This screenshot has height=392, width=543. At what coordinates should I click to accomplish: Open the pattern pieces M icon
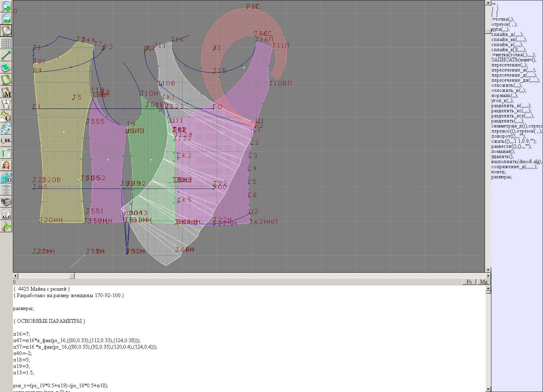tap(6, 92)
